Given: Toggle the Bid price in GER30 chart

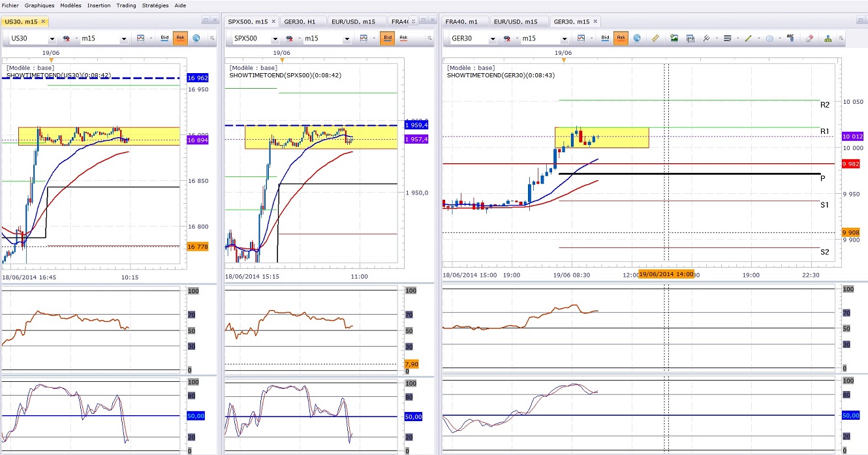Looking at the screenshot, I should pyautogui.click(x=605, y=39).
